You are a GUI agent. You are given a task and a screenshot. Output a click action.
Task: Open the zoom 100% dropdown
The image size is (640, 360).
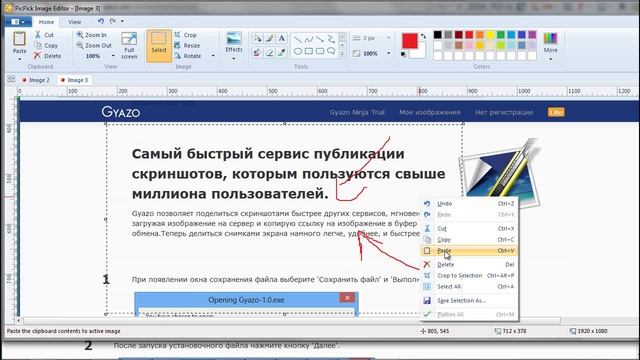click(x=113, y=56)
